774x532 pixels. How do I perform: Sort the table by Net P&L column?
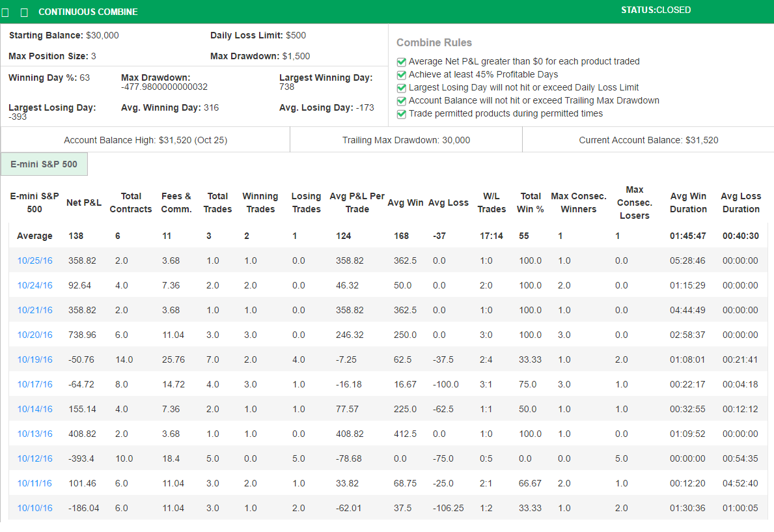pos(83,202)
